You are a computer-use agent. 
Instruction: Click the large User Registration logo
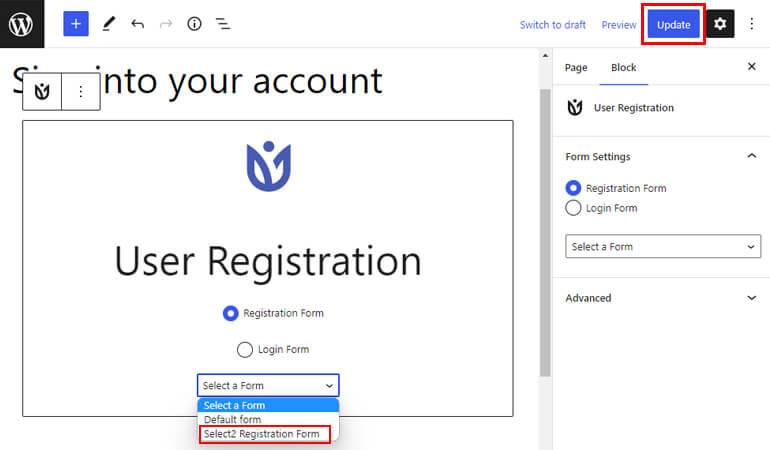point(269,167)
